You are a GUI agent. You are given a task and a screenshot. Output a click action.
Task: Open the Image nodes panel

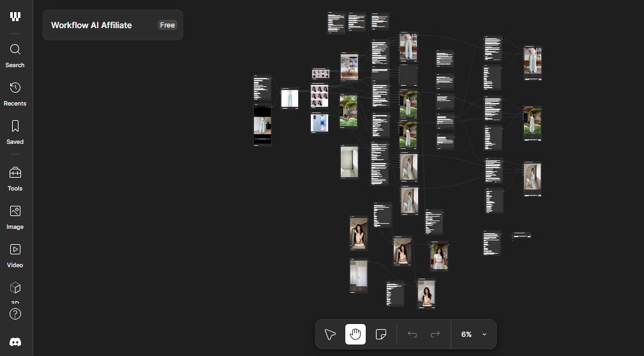[15, 217]
